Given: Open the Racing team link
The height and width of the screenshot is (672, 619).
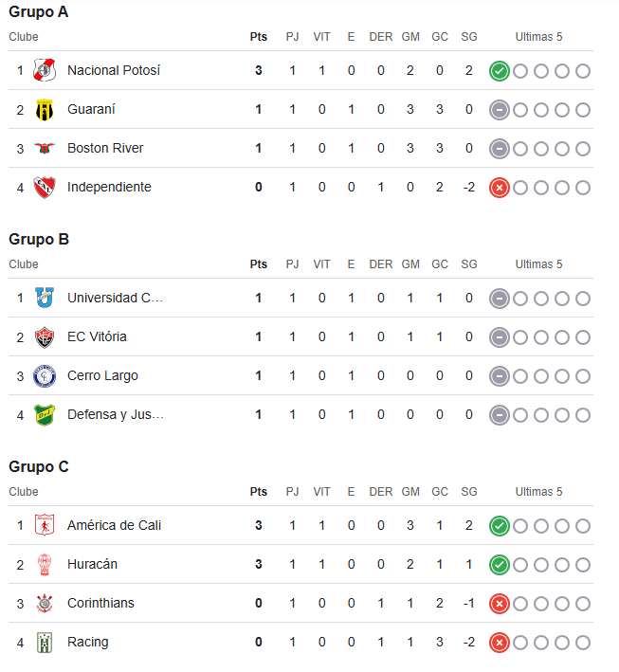Looking at the screenshot, I should [88, 642].
